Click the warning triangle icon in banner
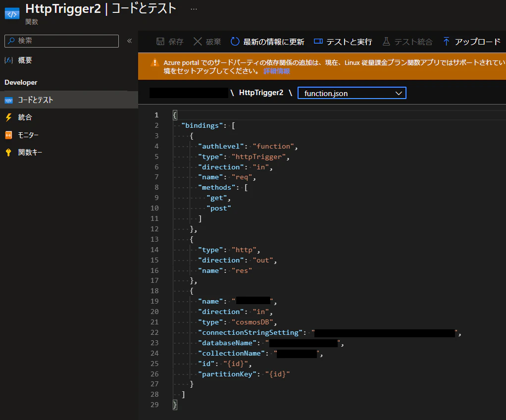Screen dimensions: 506x420 pyautogui.click(x=155, y=62)
